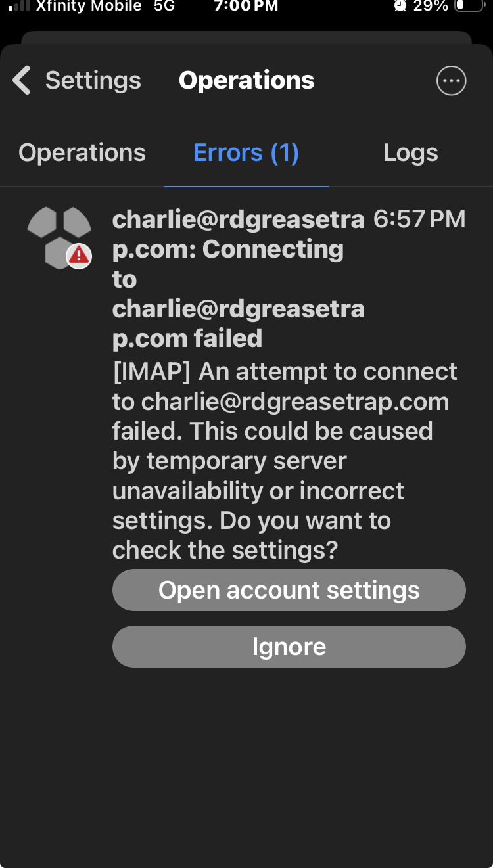Select the Errors (1) tab
The height and width of the screenshot is (868, 493).
pos(246,153)
